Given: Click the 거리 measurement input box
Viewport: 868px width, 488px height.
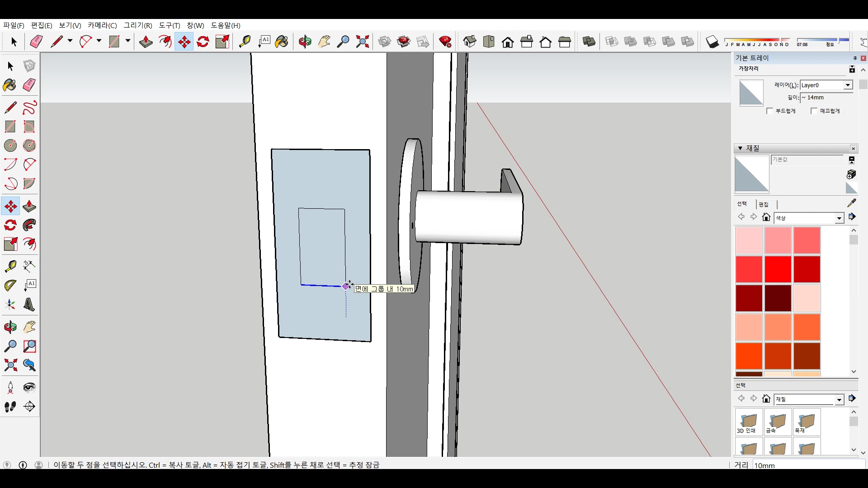Looking at the screenshot, I should click(x=807, y=465).
